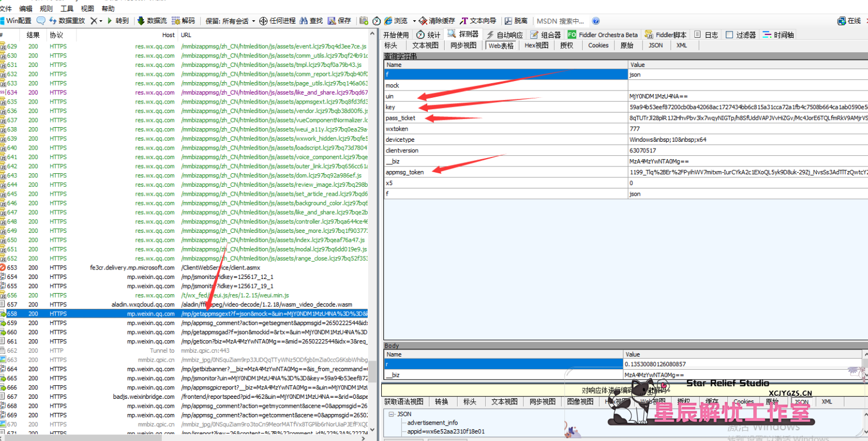Switch to the Inspectors (探测器) tab
The width and height of the screenshot is (868, 441).
(x=463, y=34)
